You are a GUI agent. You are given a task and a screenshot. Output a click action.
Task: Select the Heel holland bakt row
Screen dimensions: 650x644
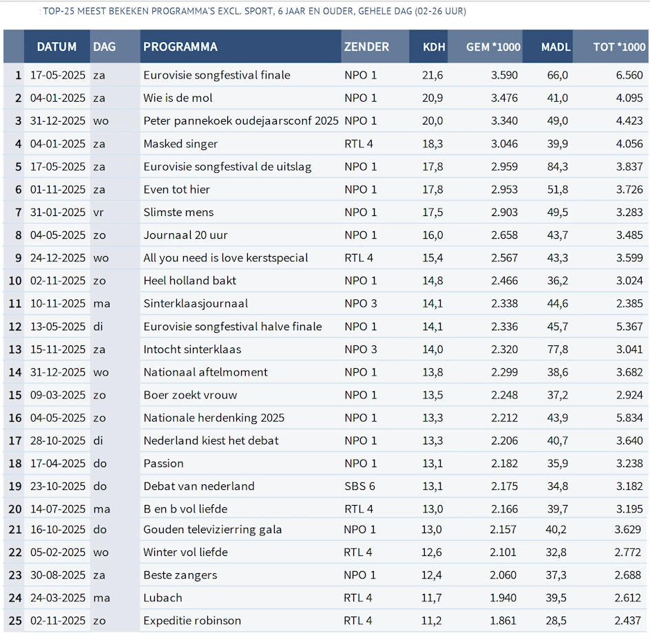click(189, 281)
